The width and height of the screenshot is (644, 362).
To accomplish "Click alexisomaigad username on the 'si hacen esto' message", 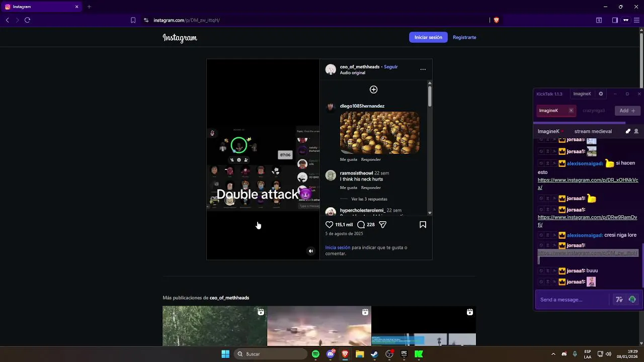I will click(x=585, y=163).
